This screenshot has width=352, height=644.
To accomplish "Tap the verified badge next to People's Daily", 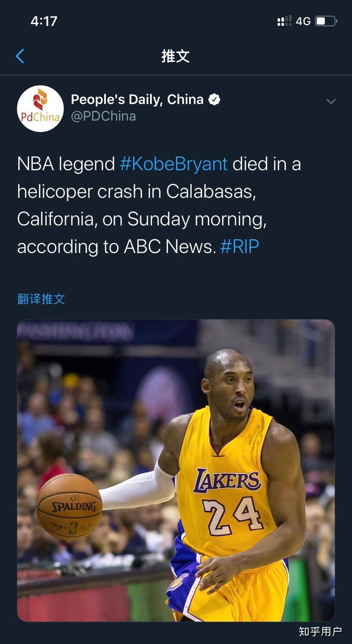I will tap(215, 99).
